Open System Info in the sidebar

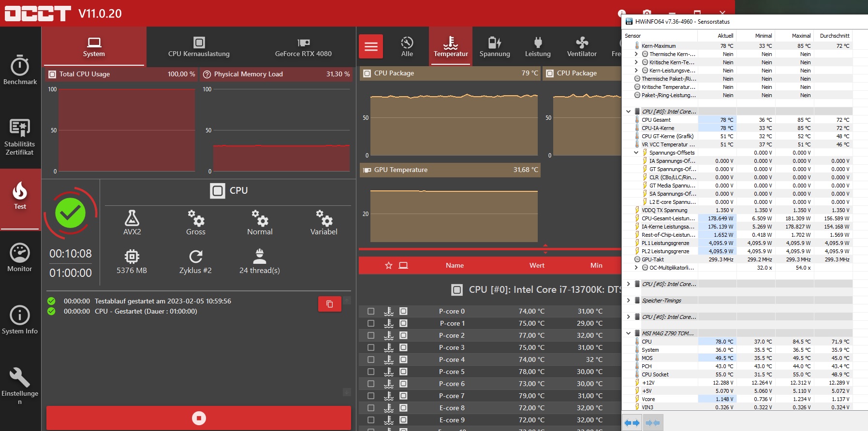(20, 320)
